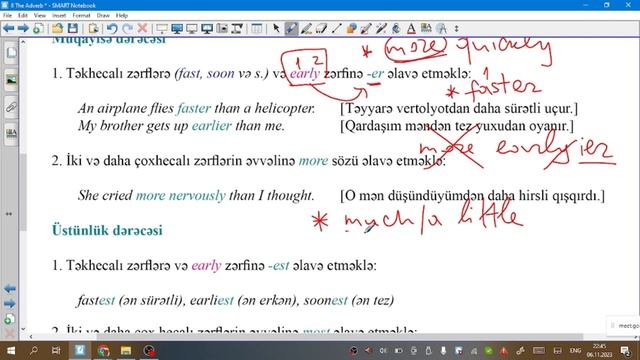Viewport: 640px width, 360px height.
Task: Show the screen shade icon
Action: coord(162,29)
